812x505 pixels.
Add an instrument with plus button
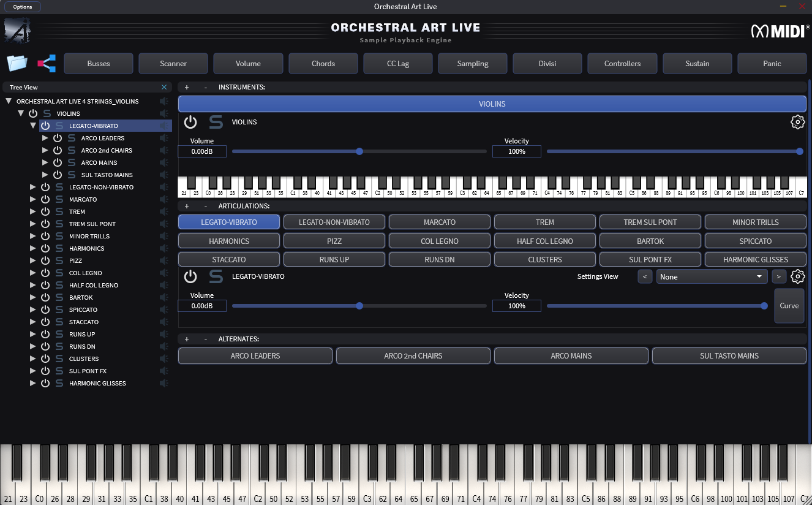tap(187, 87)
